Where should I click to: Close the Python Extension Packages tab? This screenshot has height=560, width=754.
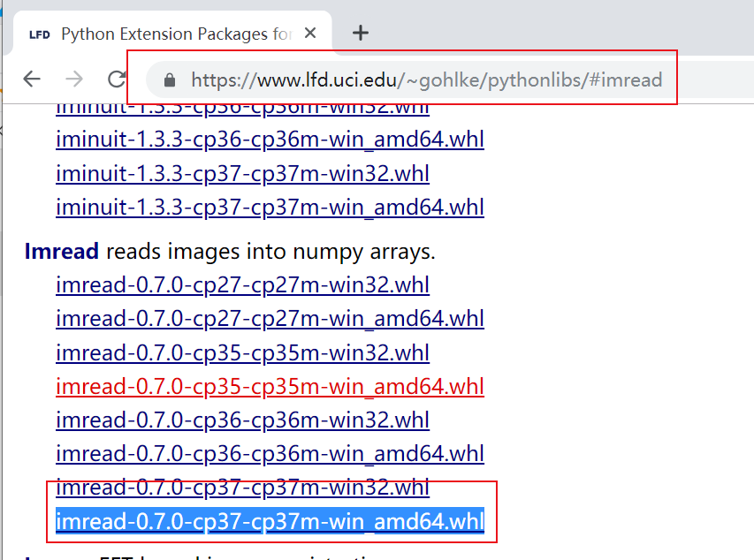tap(309, 32)
